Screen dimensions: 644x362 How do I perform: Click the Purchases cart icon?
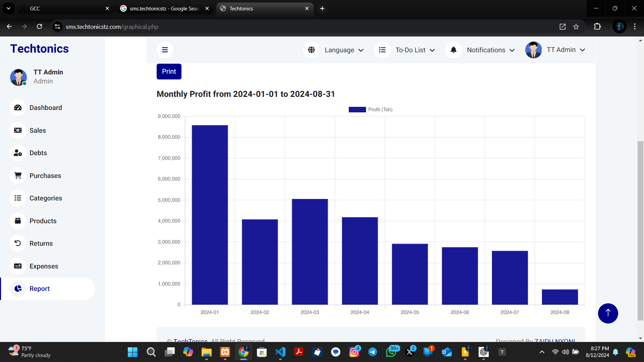(x=18, y=176)
